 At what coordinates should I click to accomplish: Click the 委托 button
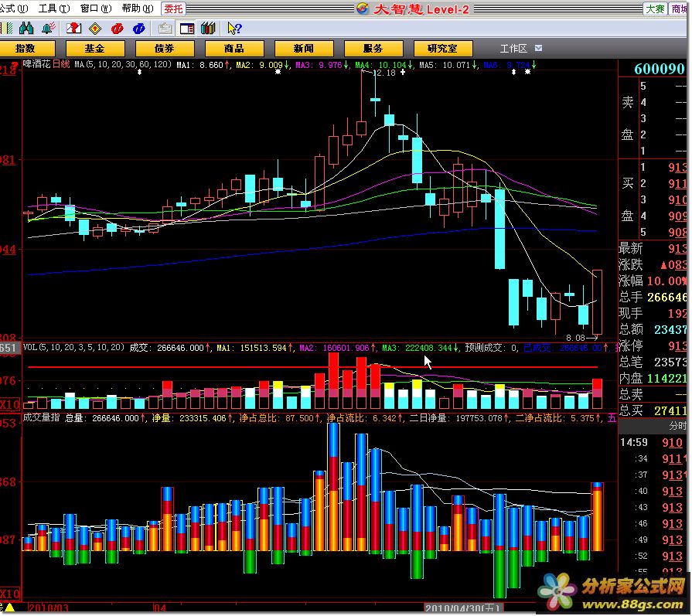pos(173,9)
